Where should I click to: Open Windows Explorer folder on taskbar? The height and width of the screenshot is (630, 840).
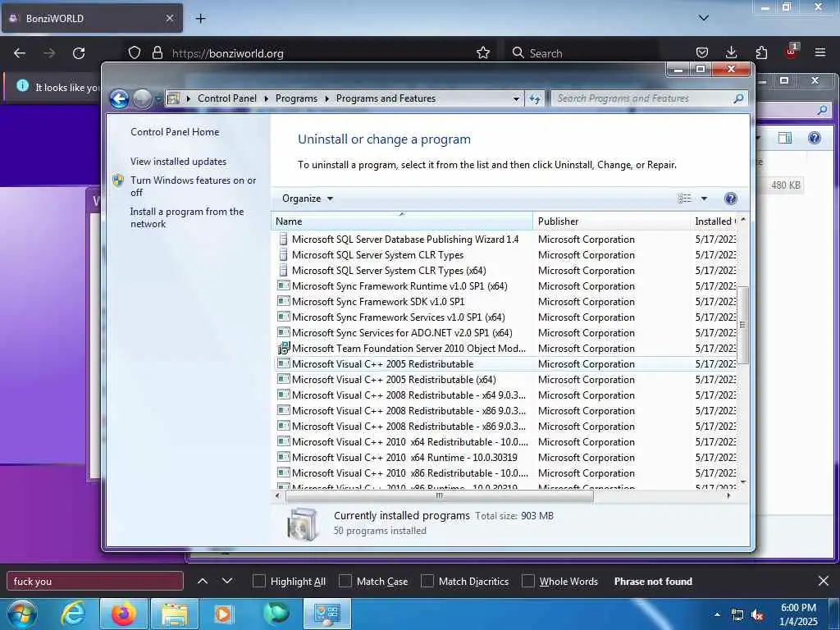click(x=175, y=614)
